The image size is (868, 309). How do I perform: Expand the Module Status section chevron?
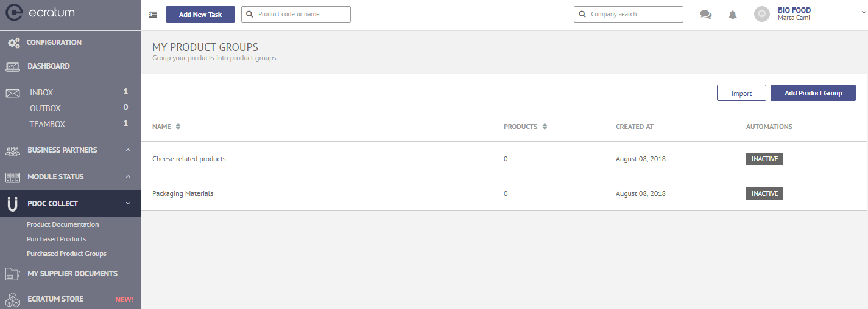[128, 177]
